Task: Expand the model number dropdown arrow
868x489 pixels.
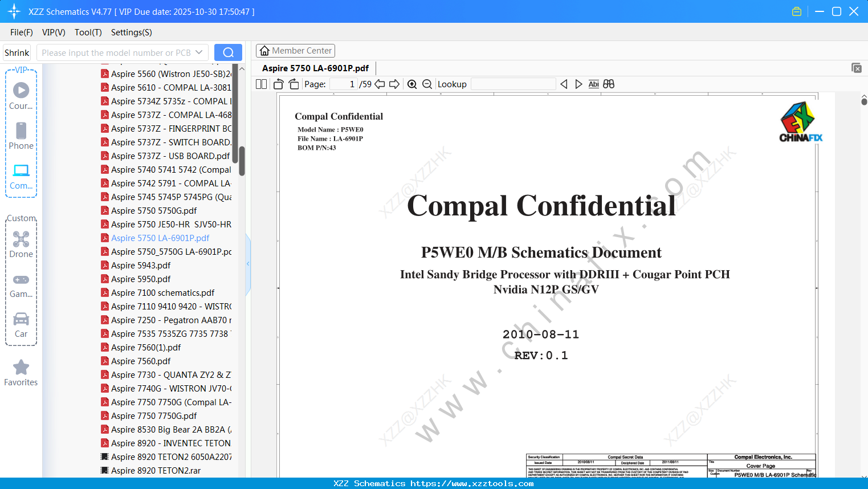Action: pos(199,52)
